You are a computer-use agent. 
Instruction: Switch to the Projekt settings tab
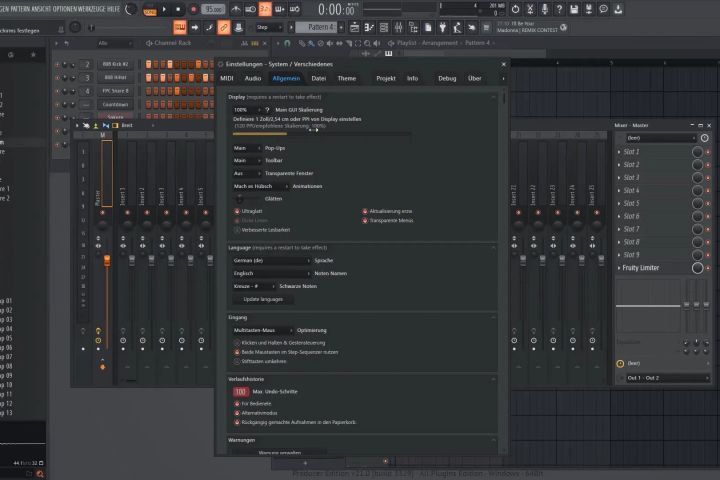point(386,79)
